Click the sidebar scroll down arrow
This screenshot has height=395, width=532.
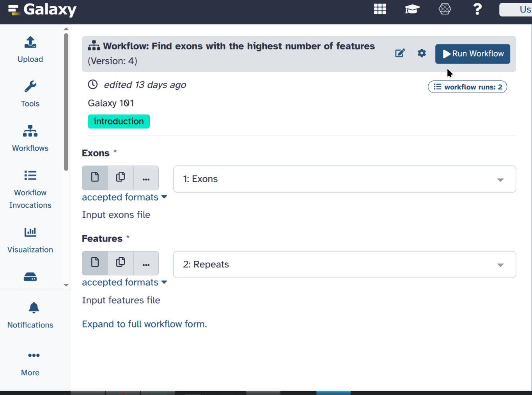pos(66,285)
